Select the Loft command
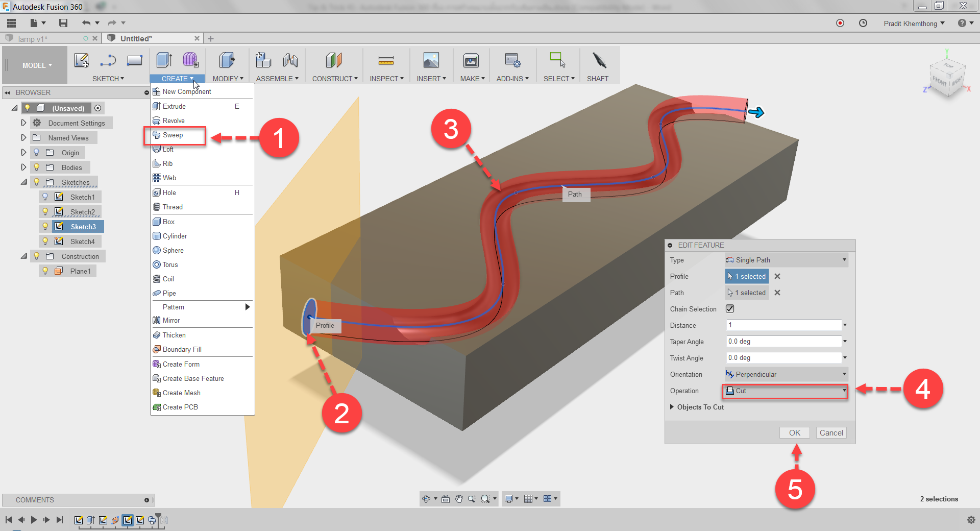This screenshot has width=980, height=531. (x=167, y=149)
